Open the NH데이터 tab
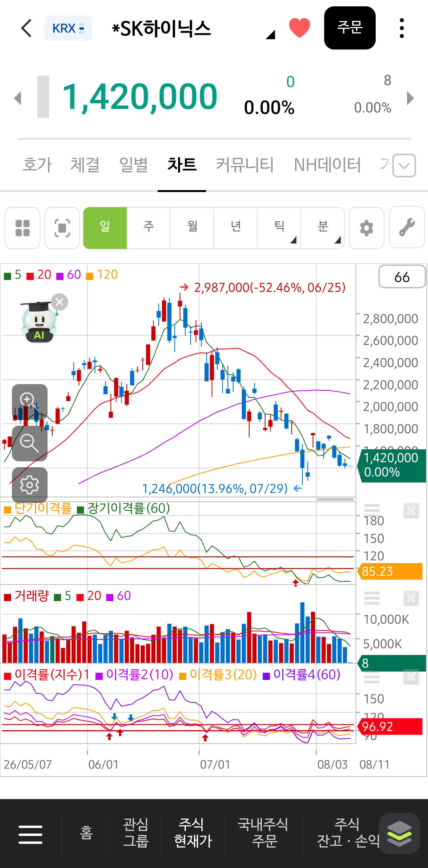This screenshot has width=428, height=868. point(327,164)
